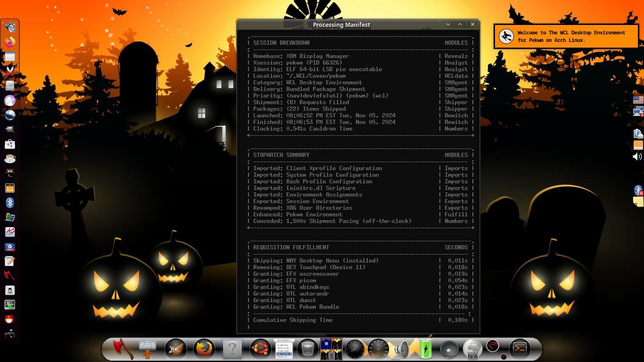The width and height of the screenshot is (644, 362).
Task: Click the question mark icon in dock
Action: pyautogui.click(x=232, y=349)
